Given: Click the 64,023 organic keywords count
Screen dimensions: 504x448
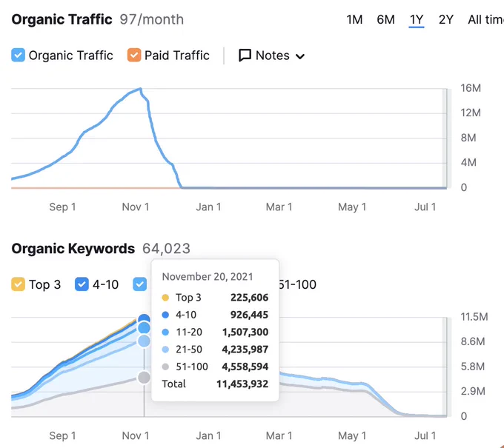Looking at the screenshot, I should [x=166, y=249].
